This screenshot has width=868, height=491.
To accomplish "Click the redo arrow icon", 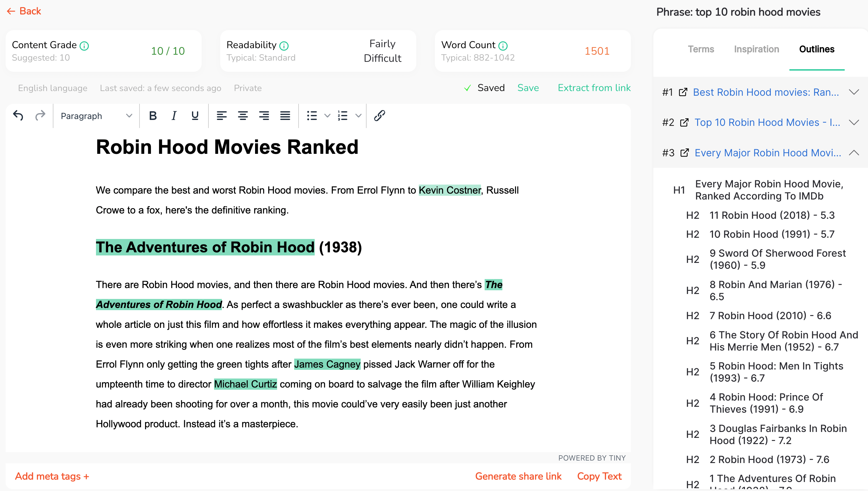I will 40,116.
